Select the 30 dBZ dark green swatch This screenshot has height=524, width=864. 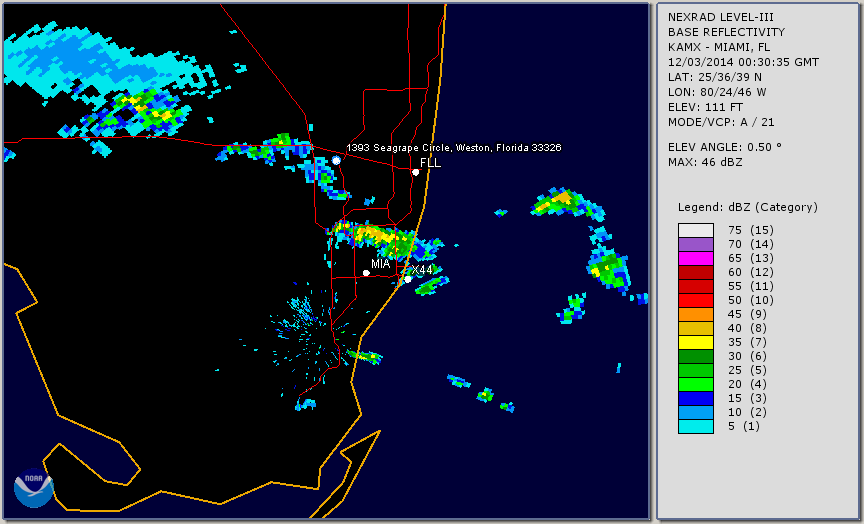pyautogui.click(x=696, y=356)
